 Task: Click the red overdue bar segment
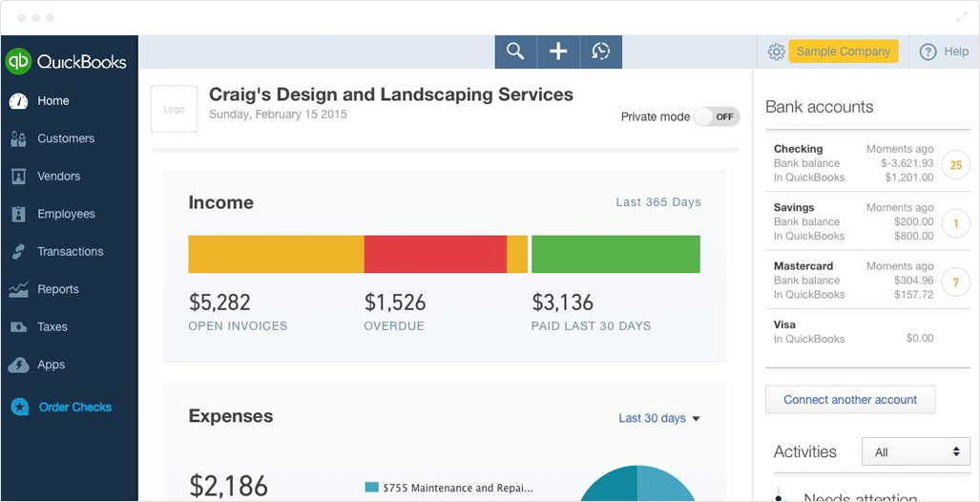pyautogui.click(x=435, y=255)
